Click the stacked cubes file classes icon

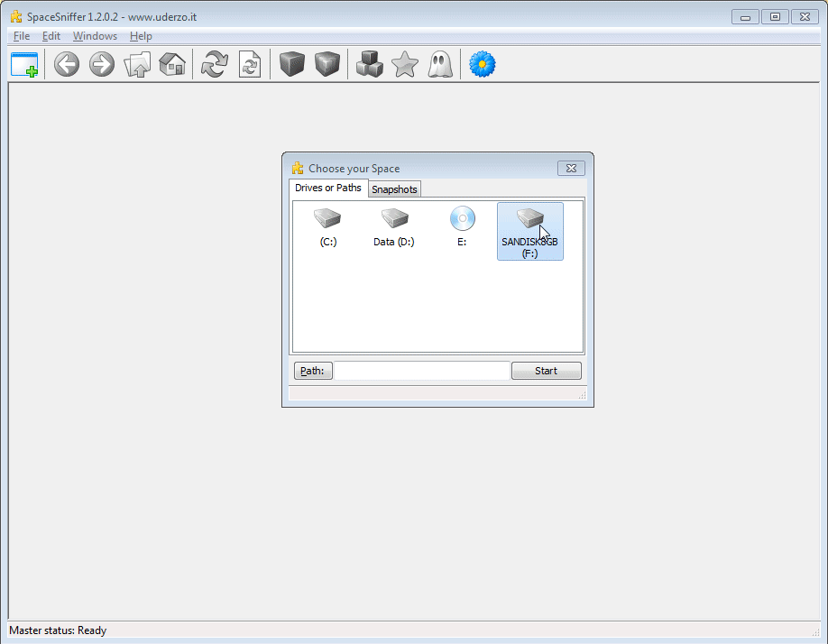click(x=369, y=65)
